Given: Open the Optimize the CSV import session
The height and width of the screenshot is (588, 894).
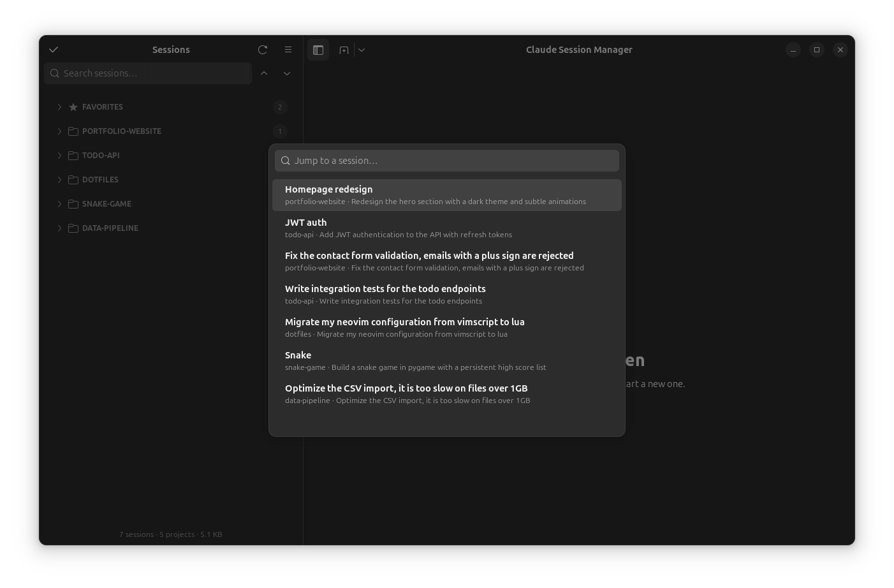Looking at the screenshot, I should click(447, 394).
